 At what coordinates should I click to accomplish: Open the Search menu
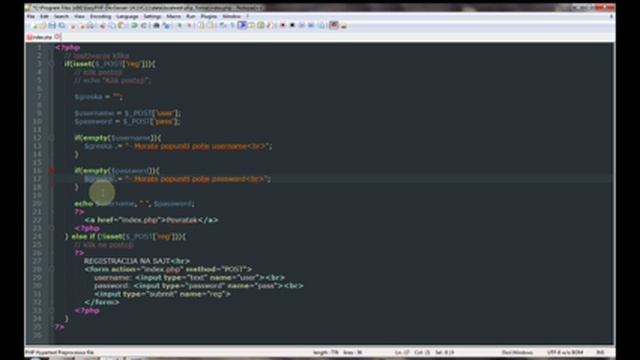(x=61, y=16)
